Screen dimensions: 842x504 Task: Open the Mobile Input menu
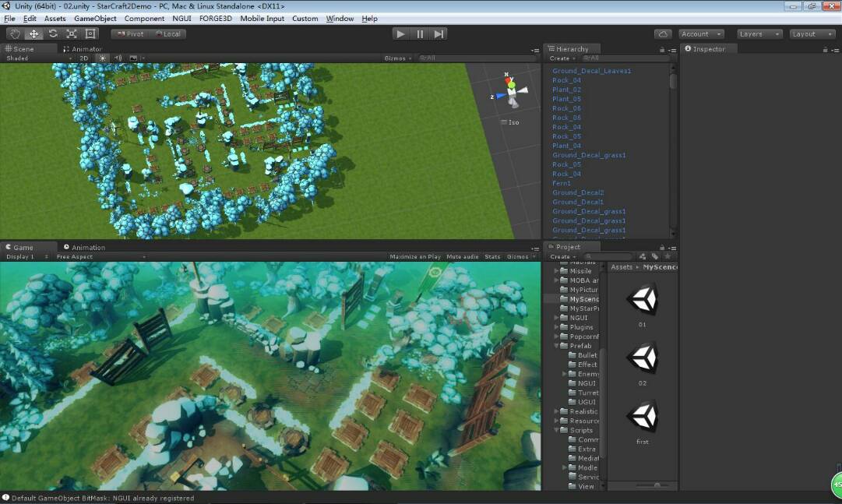click(x=262, y=18)
